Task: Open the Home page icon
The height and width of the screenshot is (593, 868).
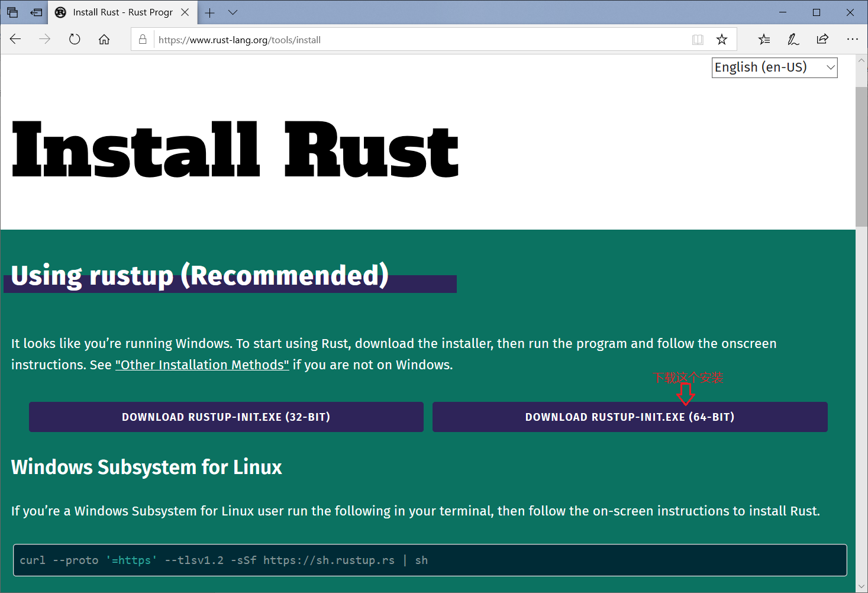Action: (x=104, y=39)
